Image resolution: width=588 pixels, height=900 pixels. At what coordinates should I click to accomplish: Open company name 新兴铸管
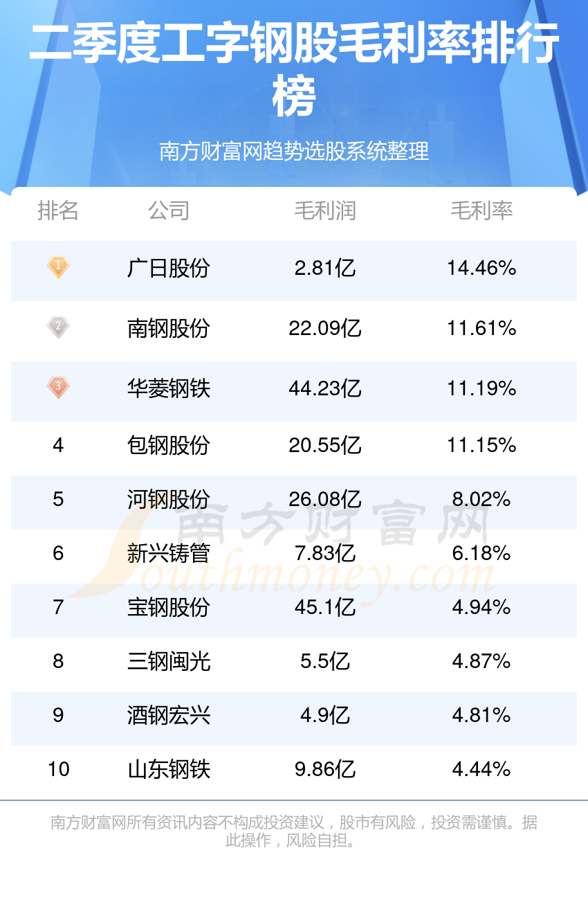click(169, 553)
